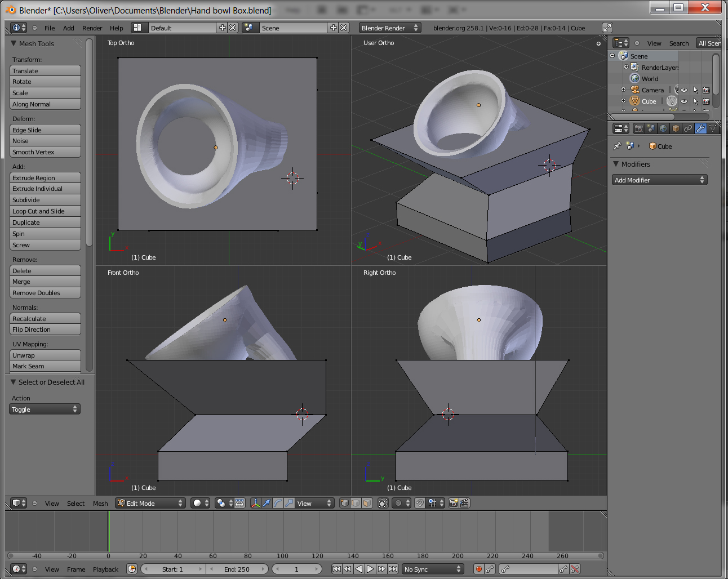Open the Add menu in info header
Image resolution: width=728 pixels, height=579 pixels.
(x=68, y=28)
